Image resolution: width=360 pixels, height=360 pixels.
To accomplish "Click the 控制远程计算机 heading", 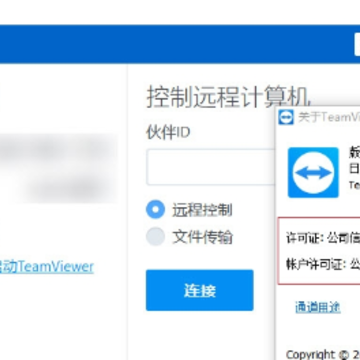I will tap(229, 97).
